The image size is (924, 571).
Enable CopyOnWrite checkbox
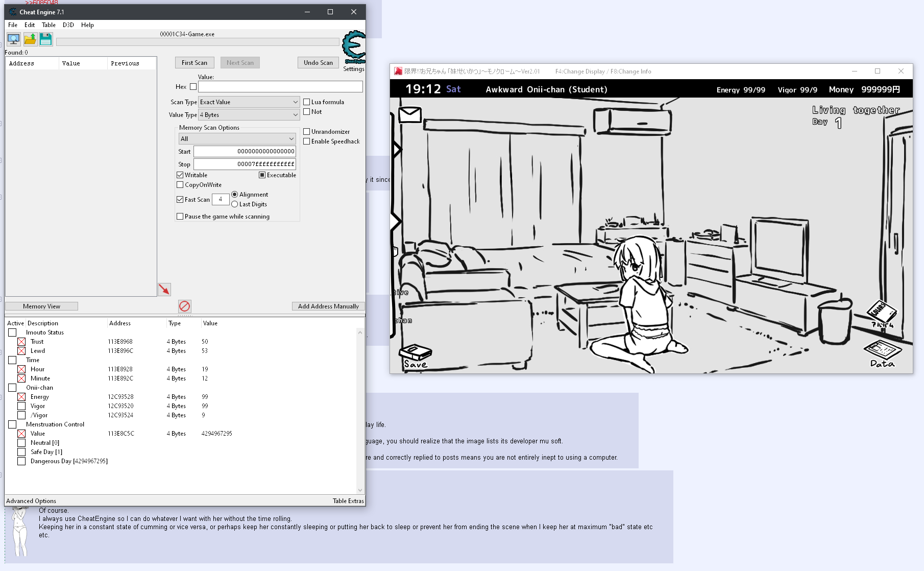click(x=180, y=185)
